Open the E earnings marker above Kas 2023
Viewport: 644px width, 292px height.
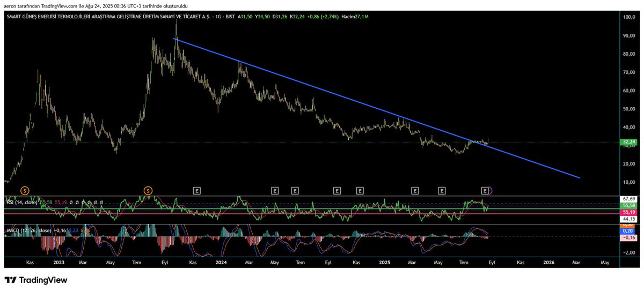pyautogui.click(x=197, y=190)
